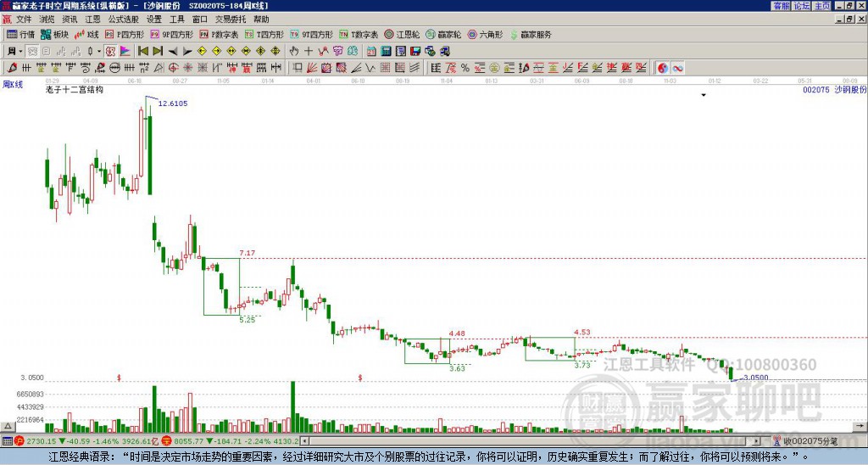Open 赢家服务 services

tap(531, 34)
